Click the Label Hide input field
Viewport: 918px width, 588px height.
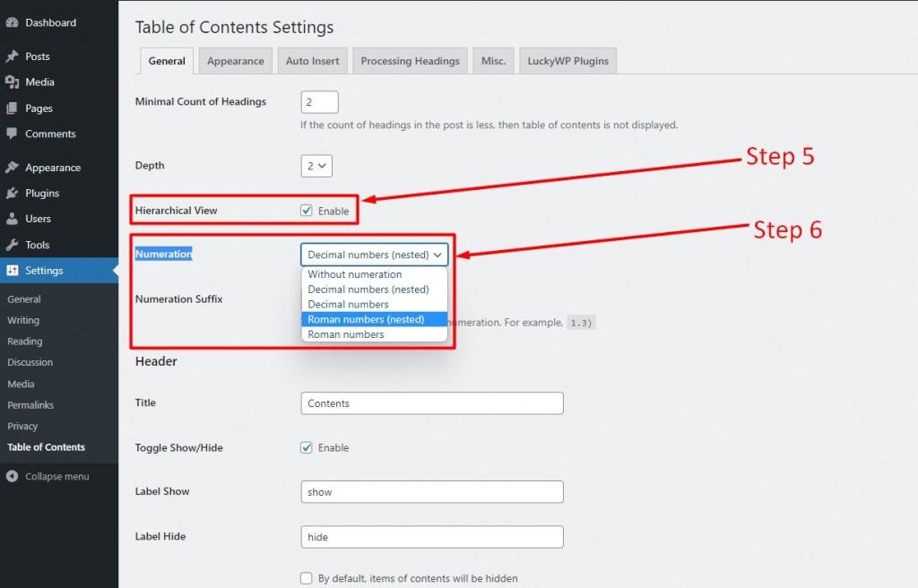click(432, 537)
